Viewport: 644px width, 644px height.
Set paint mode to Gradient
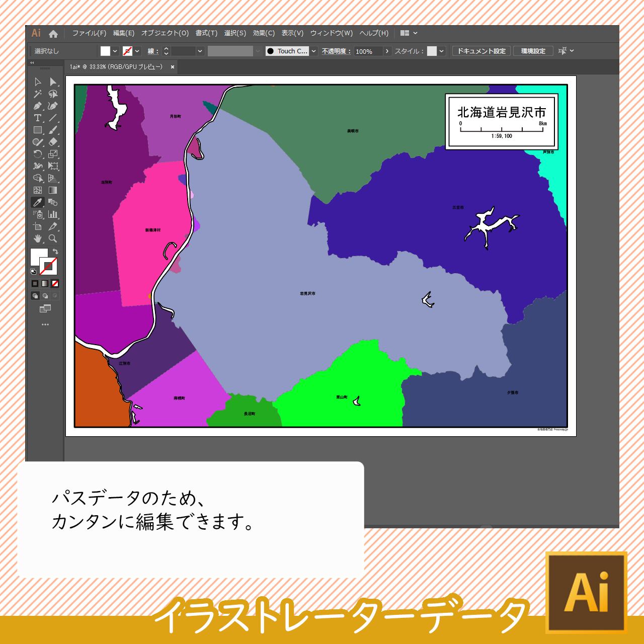[45, 284]
